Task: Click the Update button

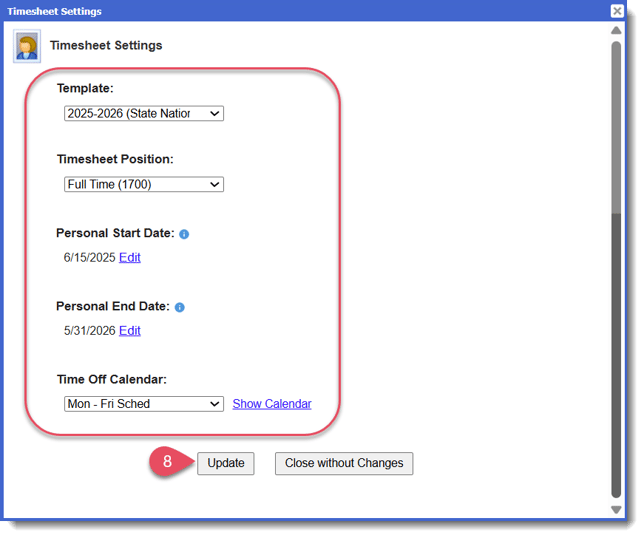Action: pyautogui.click(x=226, y=463)
